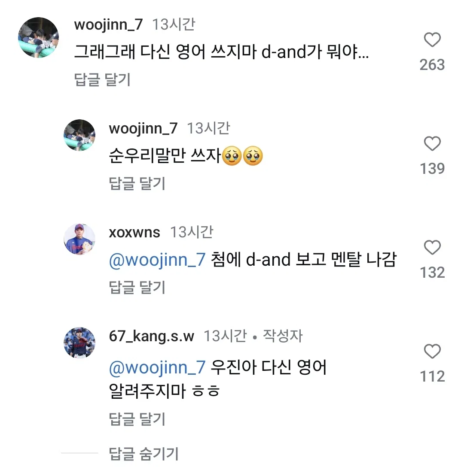The width and height of the screenshot is (464, 476).
Task: Tap 답글 달기 under 순우리말만 쓰자 reply
Action: 137,183
